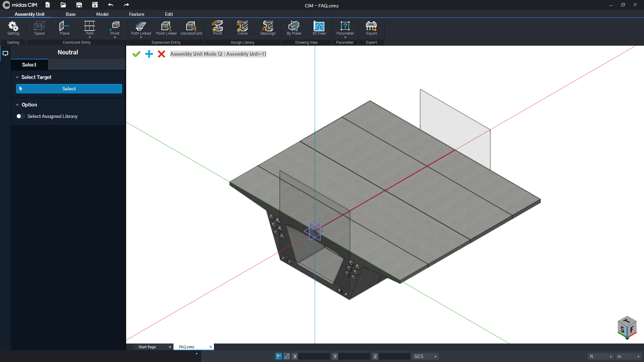Select the Point Linked expression tool

(166, 28)
